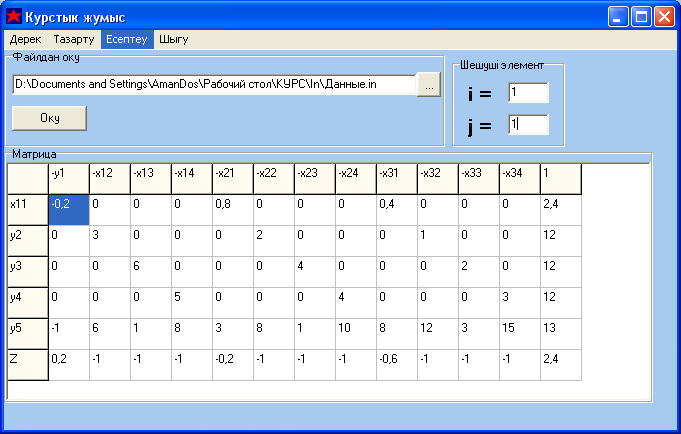Open the Шығу menu
The height and width of the screenshot is (434, 681).
[x=173, y=40]
